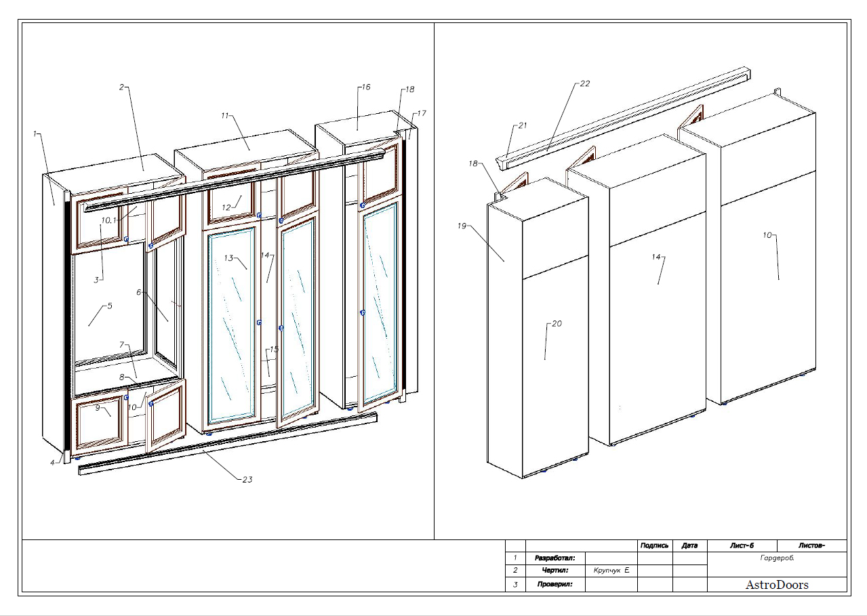Image resolution: width=867 pixels, height=616 pixels.
Task: Select callout number 8 at lower shelf edge
Action: click(x=121, y=377)
